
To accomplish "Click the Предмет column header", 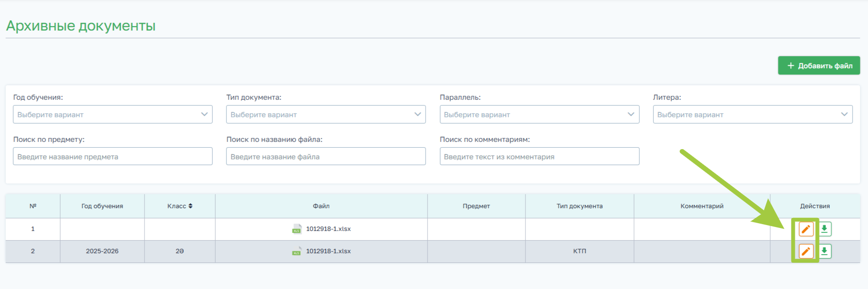I will pyautogui.click(x=476, y=206).
